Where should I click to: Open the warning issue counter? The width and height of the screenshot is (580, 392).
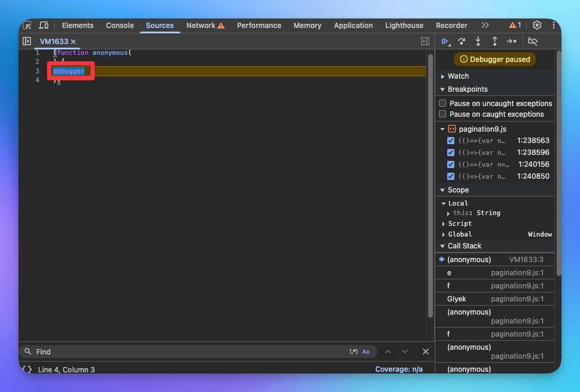[515, 25]
